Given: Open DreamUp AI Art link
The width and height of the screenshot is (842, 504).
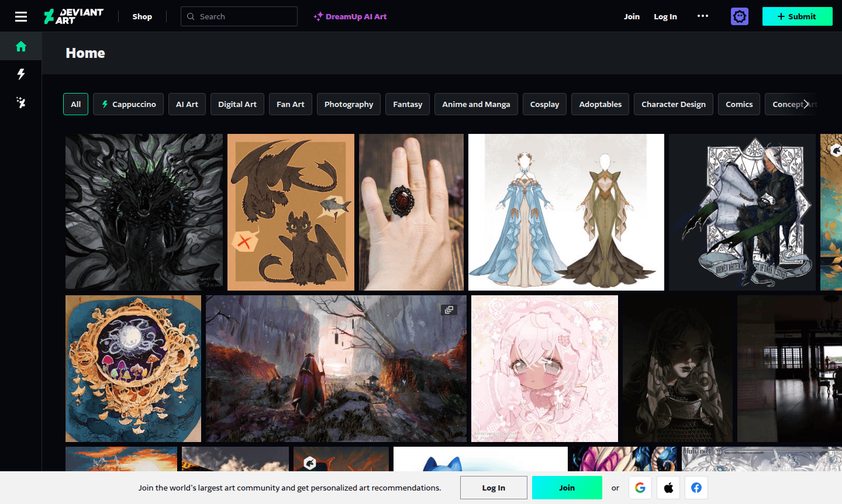Looking at the screenshot, I should click(x=350, y=16).
